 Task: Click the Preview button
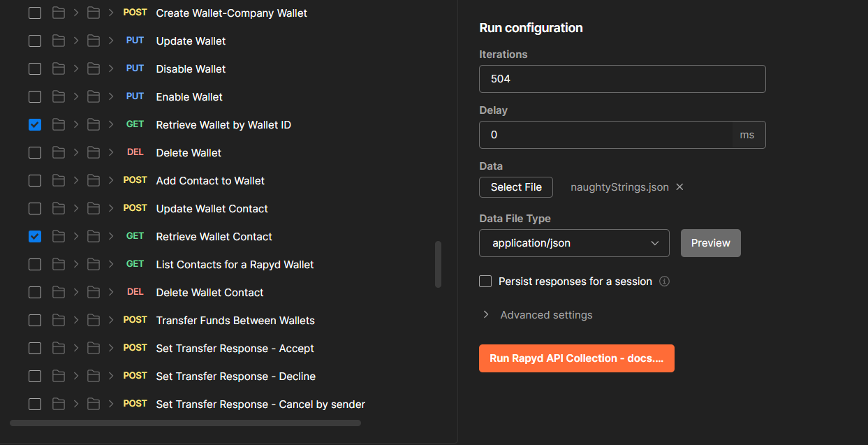710,243
